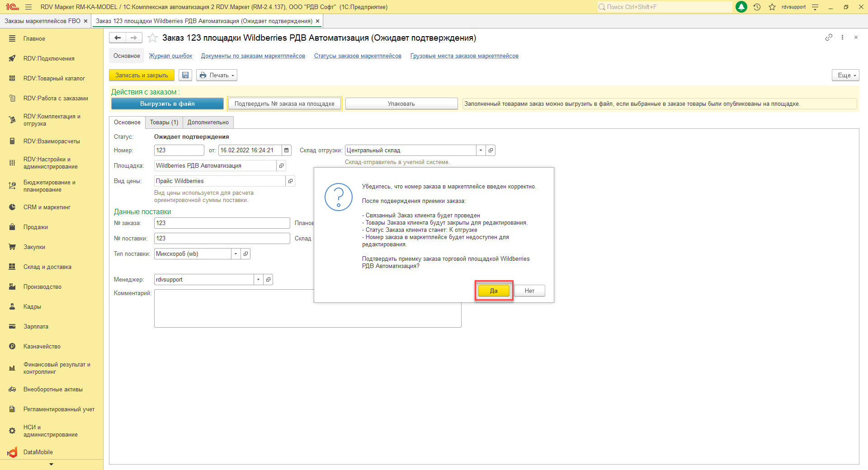
Task: Go forward with the right arrow button
Action: (x=134, y=38)
